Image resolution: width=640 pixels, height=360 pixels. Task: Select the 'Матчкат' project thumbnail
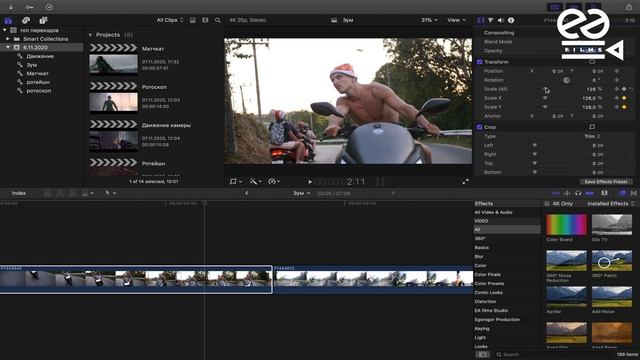(113, 64)
